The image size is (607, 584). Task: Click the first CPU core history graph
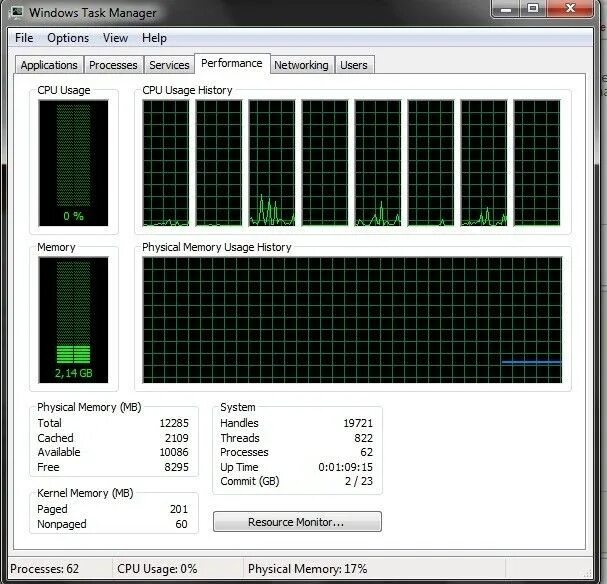coord(166,163)
